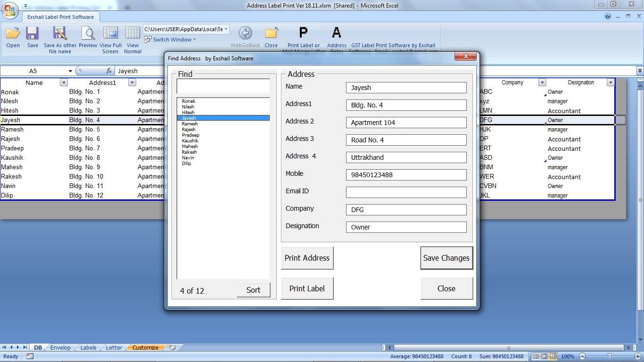
Task: Click the Print Address button
Action: click(x=307, y=258)
